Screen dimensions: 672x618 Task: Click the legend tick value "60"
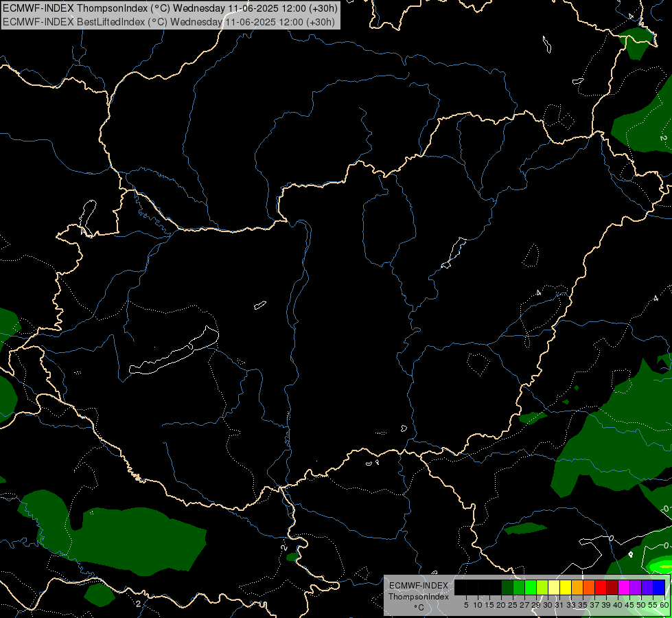click(x=664, y=605)
